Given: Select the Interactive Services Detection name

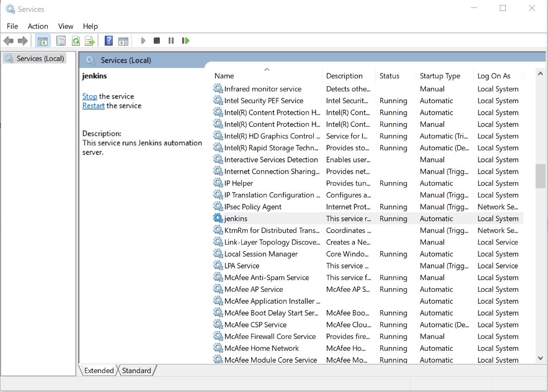Looking at the screenshot, I should (271, 160).
